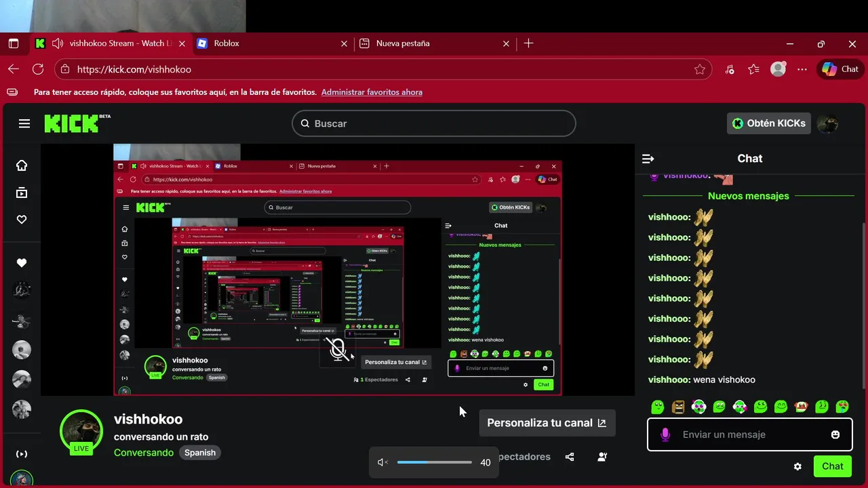This screenshot has width=868, height=488.
Task: Click the live stream video player
Action: point(338,270)
